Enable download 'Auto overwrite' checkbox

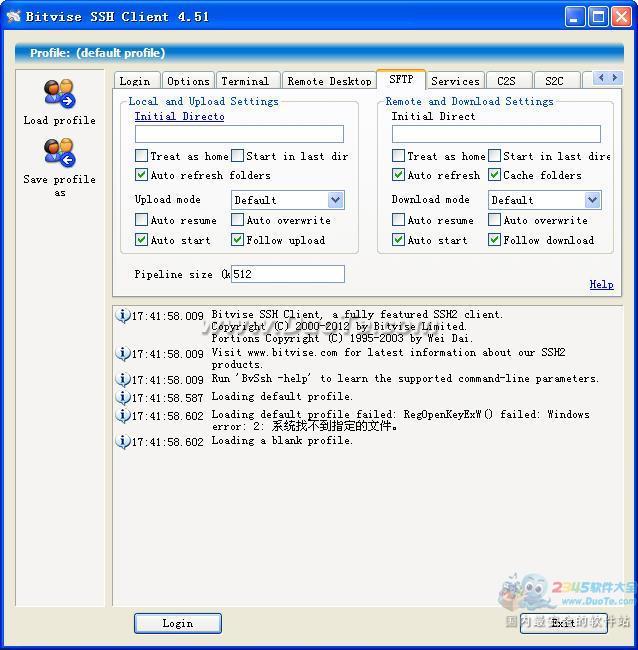click(x=494, y=219)
